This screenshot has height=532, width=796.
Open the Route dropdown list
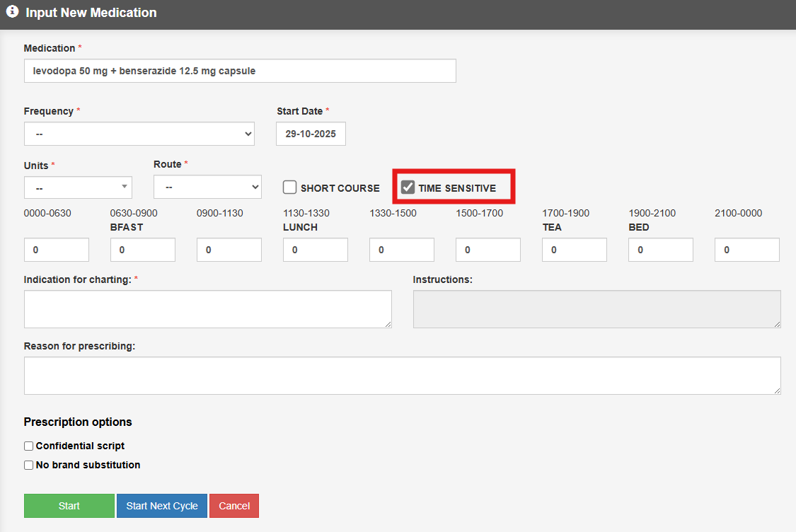click(x=207, y=187)
